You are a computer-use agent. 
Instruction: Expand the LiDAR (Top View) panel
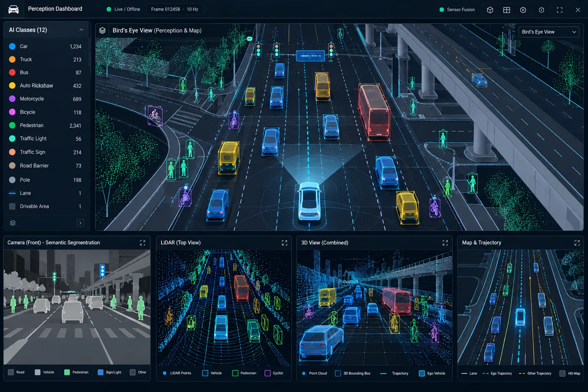284,243
